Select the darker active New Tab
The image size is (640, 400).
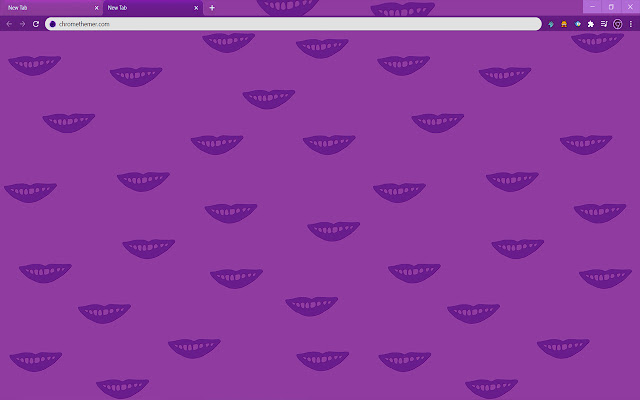(152, 8)
